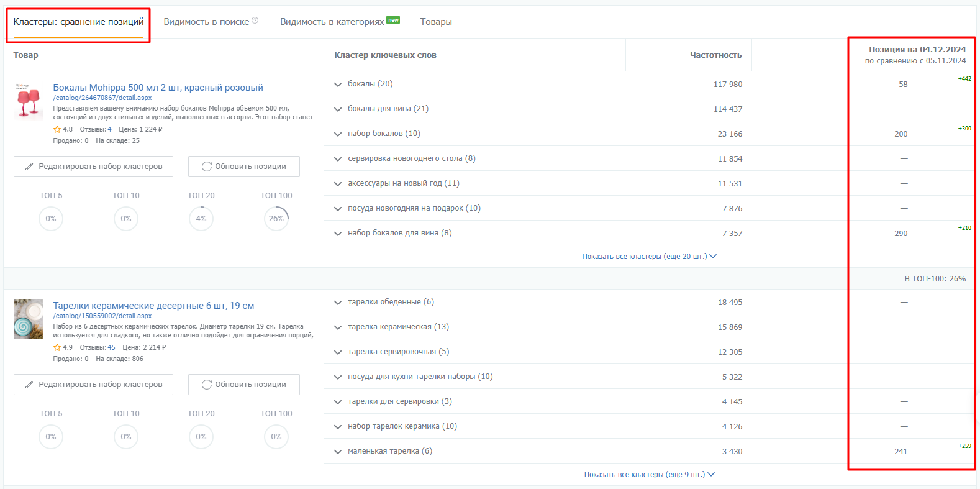The width and height of the screenshot is (980, 489).
Task: Expand "посуда для кухни тарелки наборы (10)"
Action: 338,377
